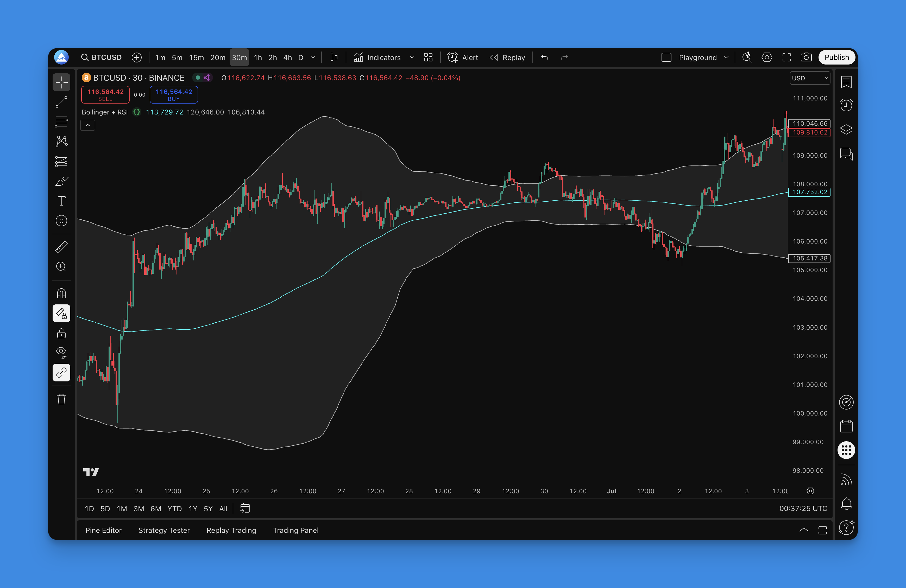906x588 pixels.
Task: Toggle hide all drawings eye icon
Action: point(61,353)
